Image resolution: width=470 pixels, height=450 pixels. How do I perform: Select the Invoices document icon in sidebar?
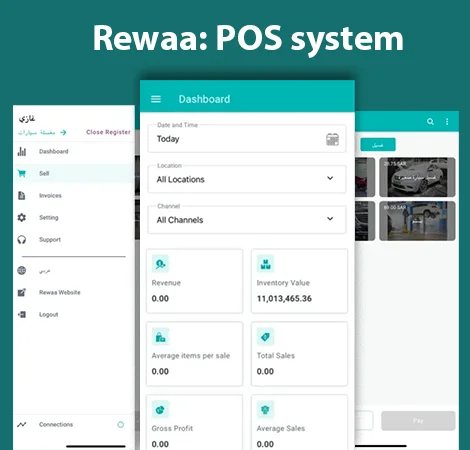pyautogui.click(x=22, y=195)
